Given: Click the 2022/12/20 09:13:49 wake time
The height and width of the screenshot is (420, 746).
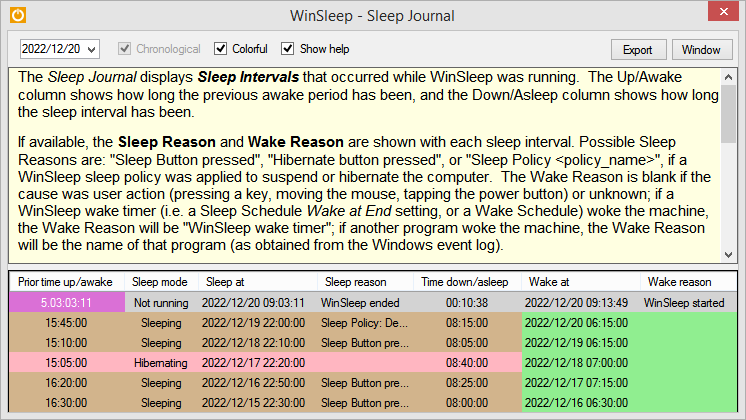Looking at the screenshot, I should tap(581, 303).
